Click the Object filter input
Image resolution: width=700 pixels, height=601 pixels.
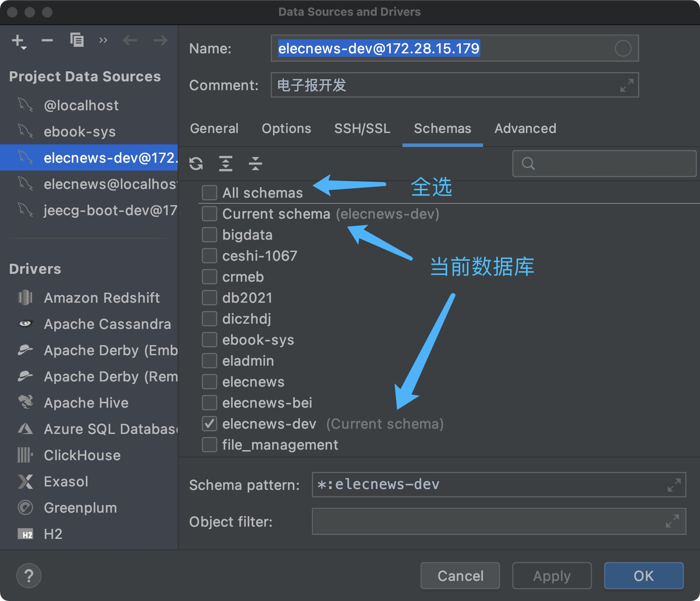(499, 521)
